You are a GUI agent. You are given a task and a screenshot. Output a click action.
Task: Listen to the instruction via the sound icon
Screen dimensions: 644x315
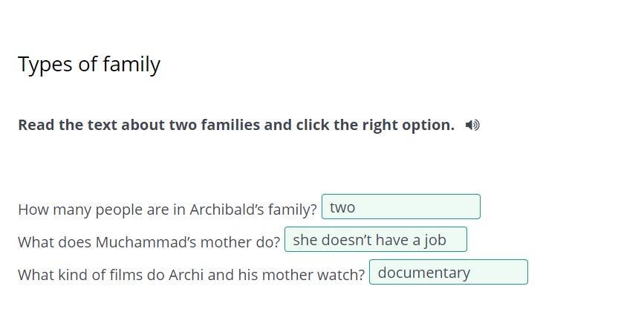pyautogui.click(x=472, y=125)
